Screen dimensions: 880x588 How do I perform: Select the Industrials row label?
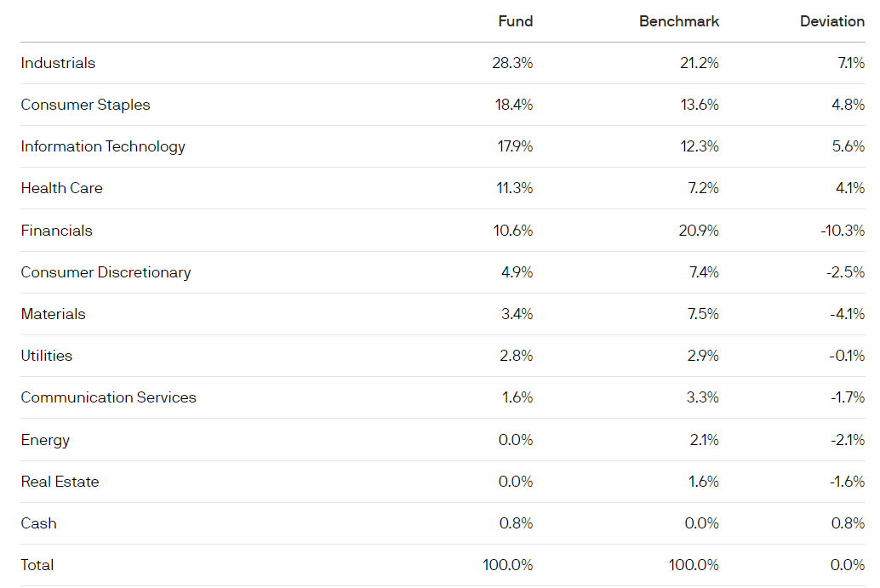(x=58, y=63)
